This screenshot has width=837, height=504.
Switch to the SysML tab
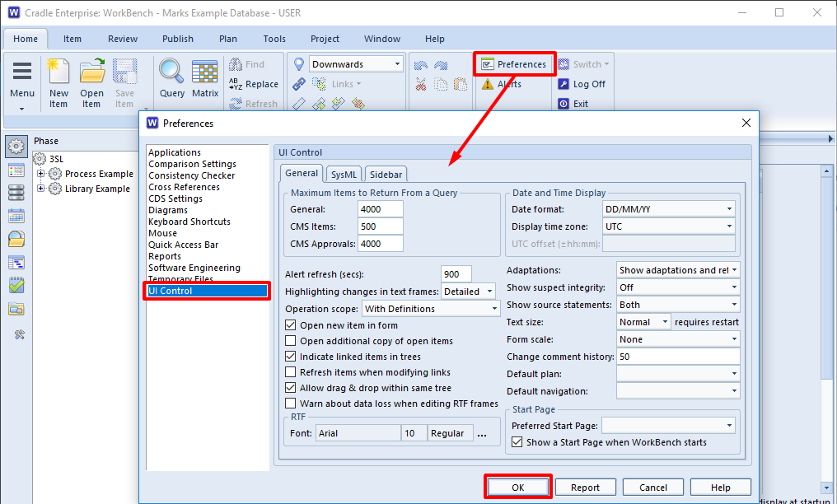coord(344,175)
